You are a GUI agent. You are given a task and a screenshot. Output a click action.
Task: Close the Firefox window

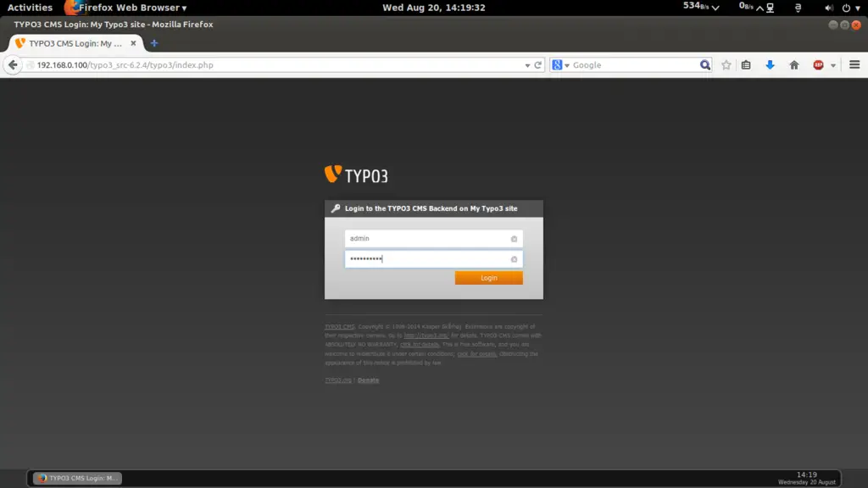tap(856, 25)
